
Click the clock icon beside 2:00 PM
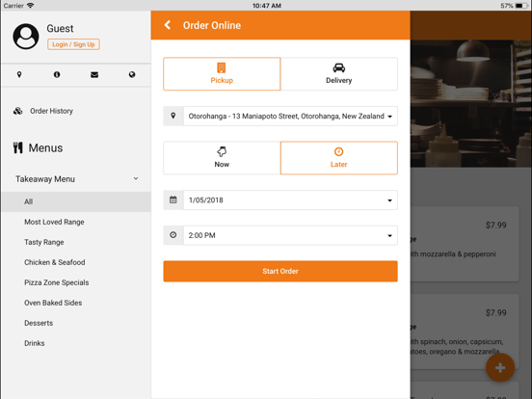point(173,235)
